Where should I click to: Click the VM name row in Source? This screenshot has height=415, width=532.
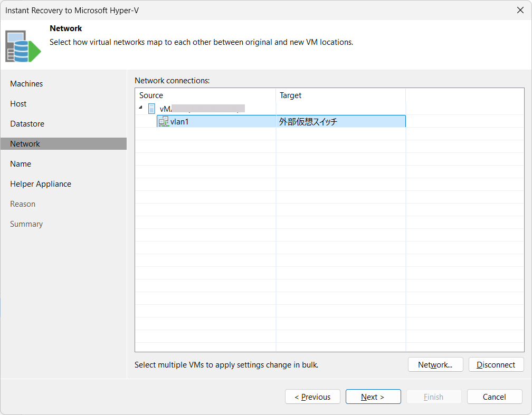pyautogui.click(x=202, y=109)
